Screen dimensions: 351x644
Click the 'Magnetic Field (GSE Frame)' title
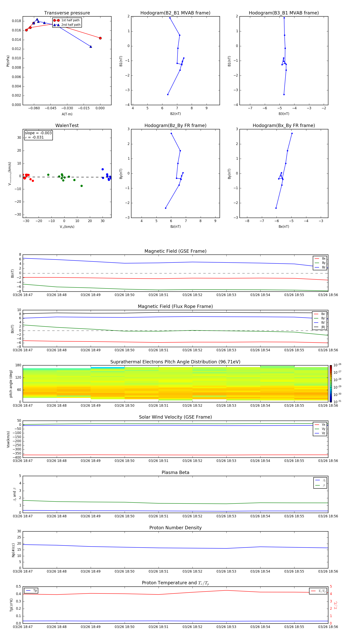[175, 251]
